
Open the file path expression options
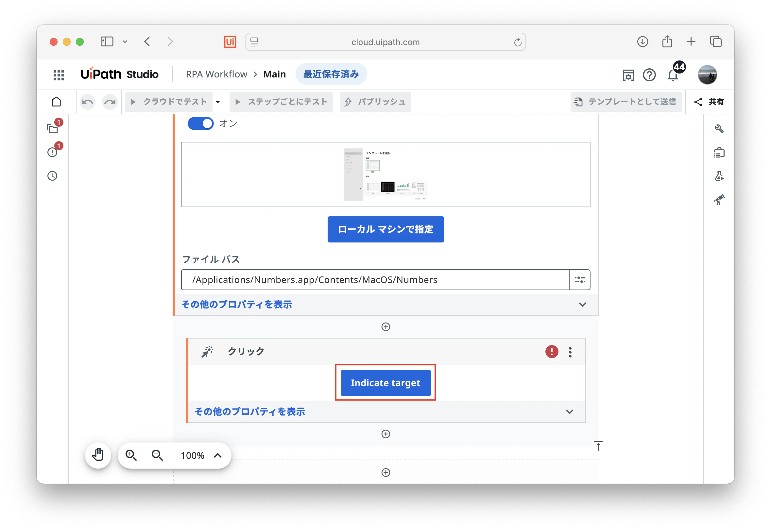coord(580,280)
